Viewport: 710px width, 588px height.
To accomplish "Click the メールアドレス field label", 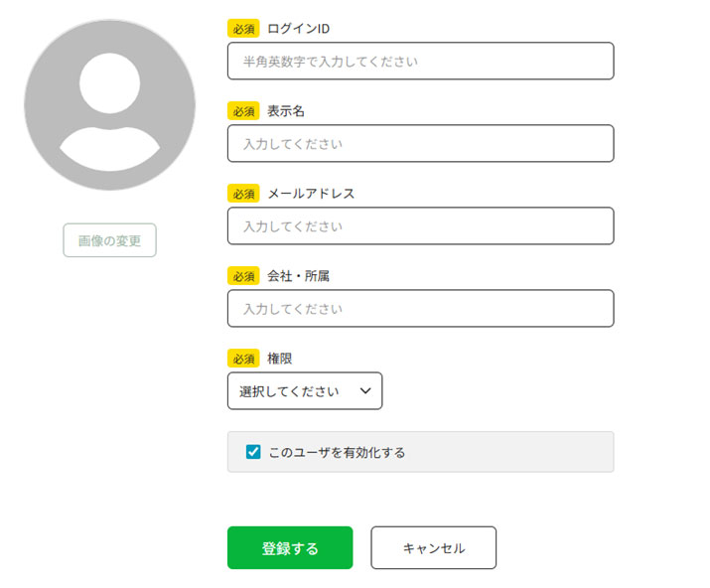I will click(x=311, y=193).
